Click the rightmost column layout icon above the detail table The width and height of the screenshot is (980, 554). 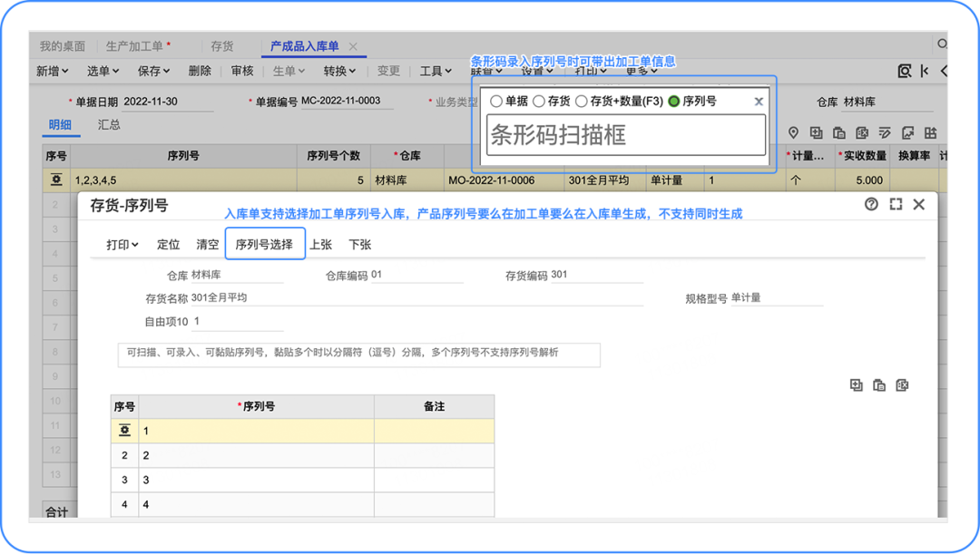[x=929, y=132]
